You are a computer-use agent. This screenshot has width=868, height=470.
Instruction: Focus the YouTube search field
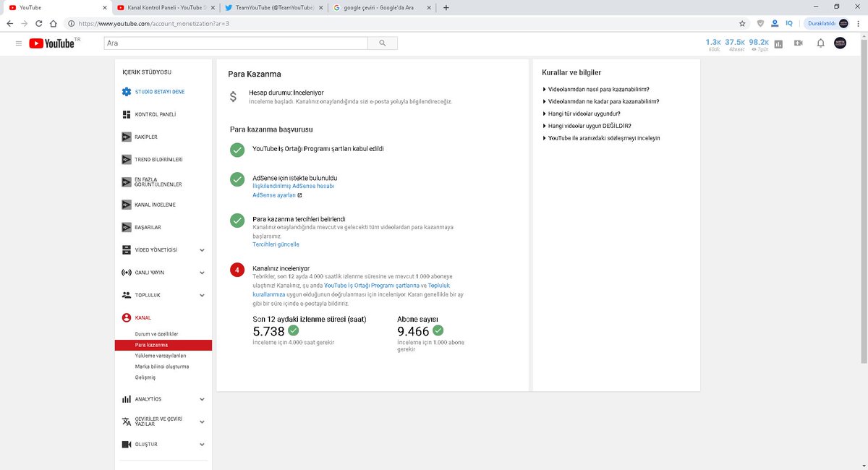pyautogui.click(x=234, y=43)
